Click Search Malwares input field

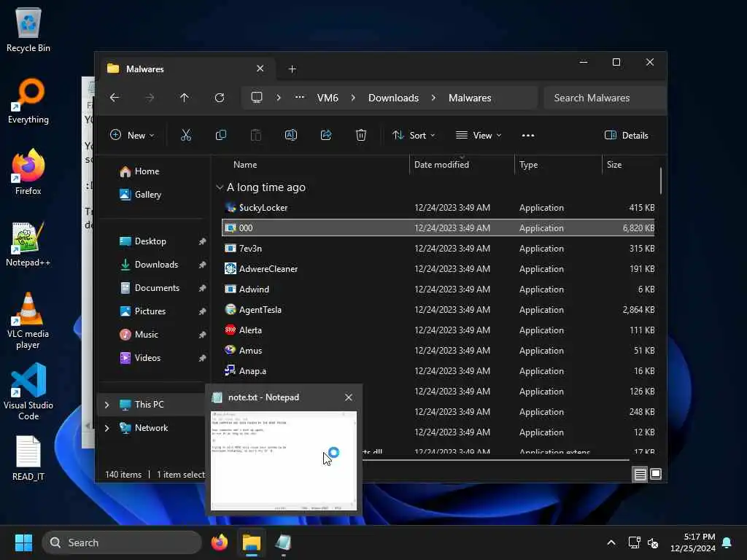pyautogui.click(x=605, y=98)
